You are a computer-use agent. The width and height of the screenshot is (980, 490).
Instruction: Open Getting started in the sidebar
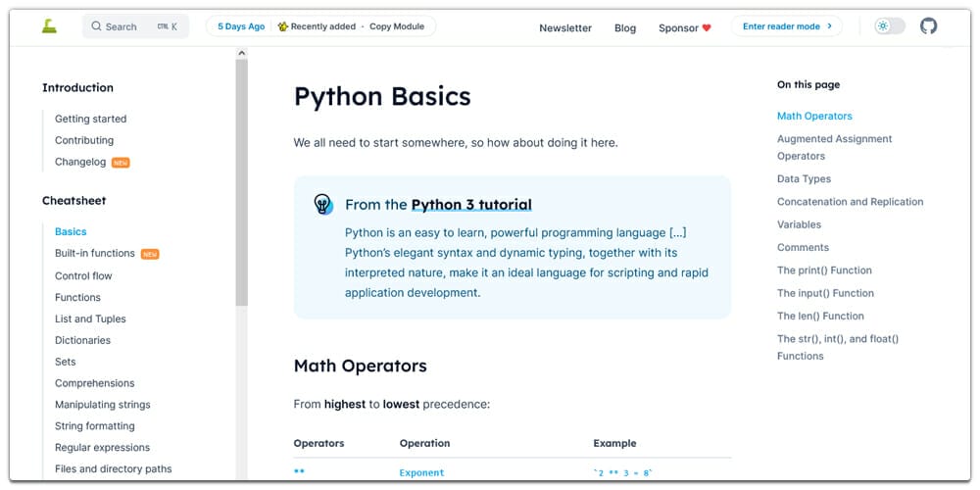click(90, 119)
